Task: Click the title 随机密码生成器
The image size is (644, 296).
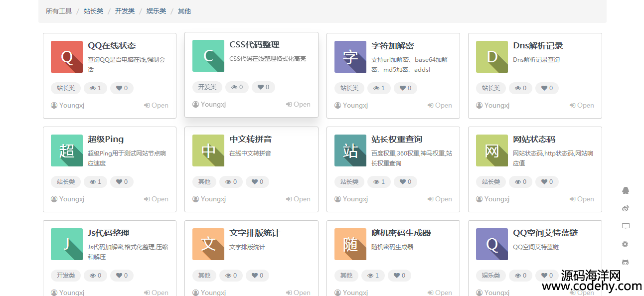Action: point(401,233)
